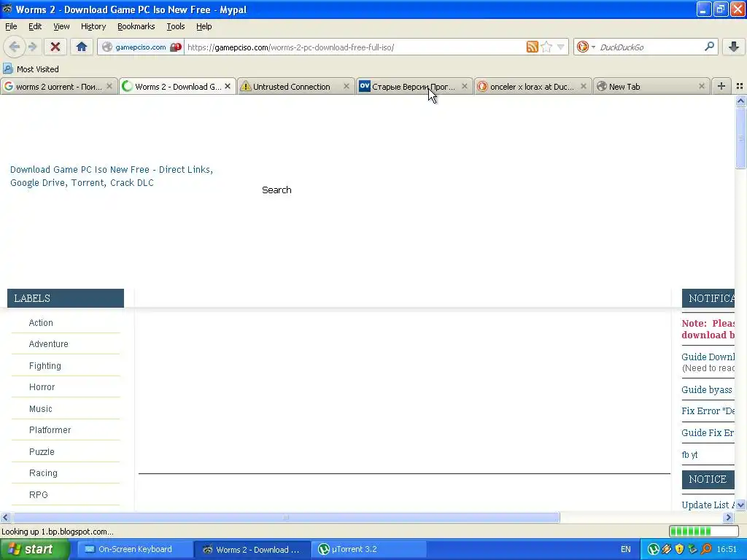Click the security shield tray icon
This screenshot has width=747, height=560.
pyautogui.click(x=680, y=549)
